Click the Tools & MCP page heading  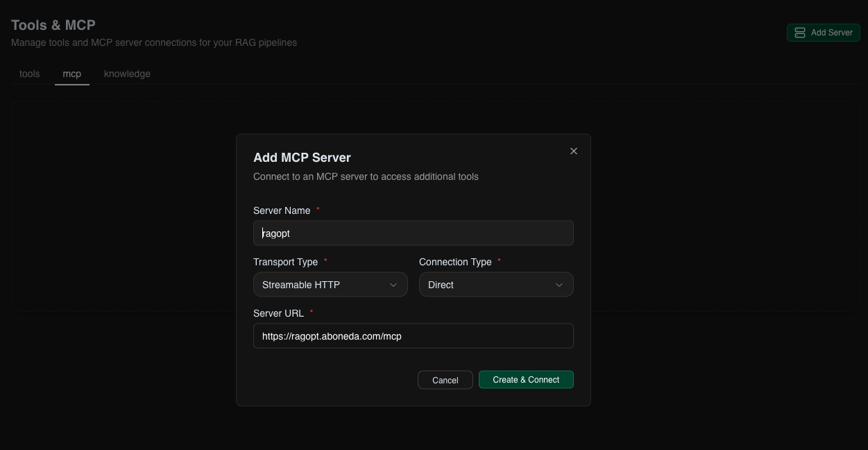[x=53, y=24]
